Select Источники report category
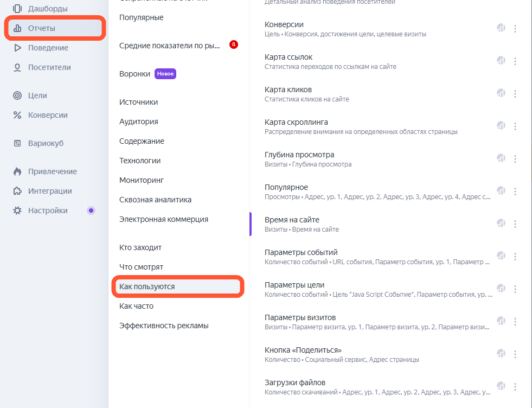Viewport: 532px width, 408px height. 139,102
